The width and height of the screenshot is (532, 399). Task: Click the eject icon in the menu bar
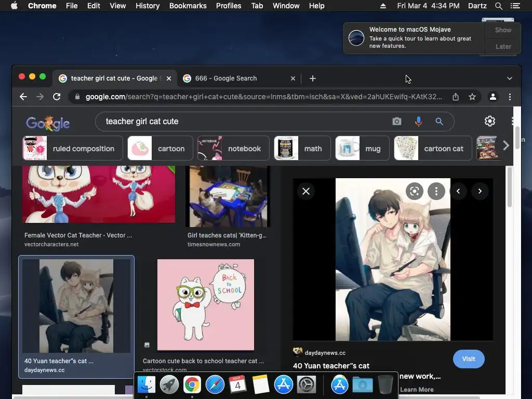[x=383, y=6]
